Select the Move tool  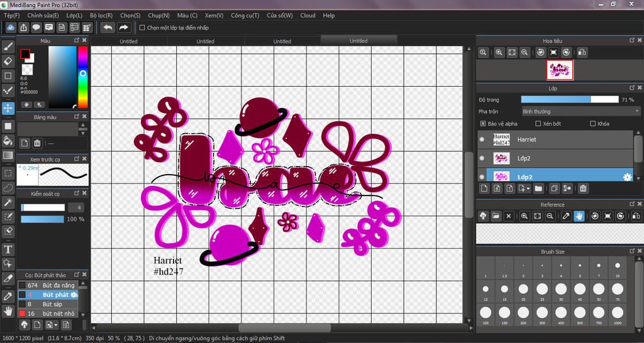pos(8,108)
